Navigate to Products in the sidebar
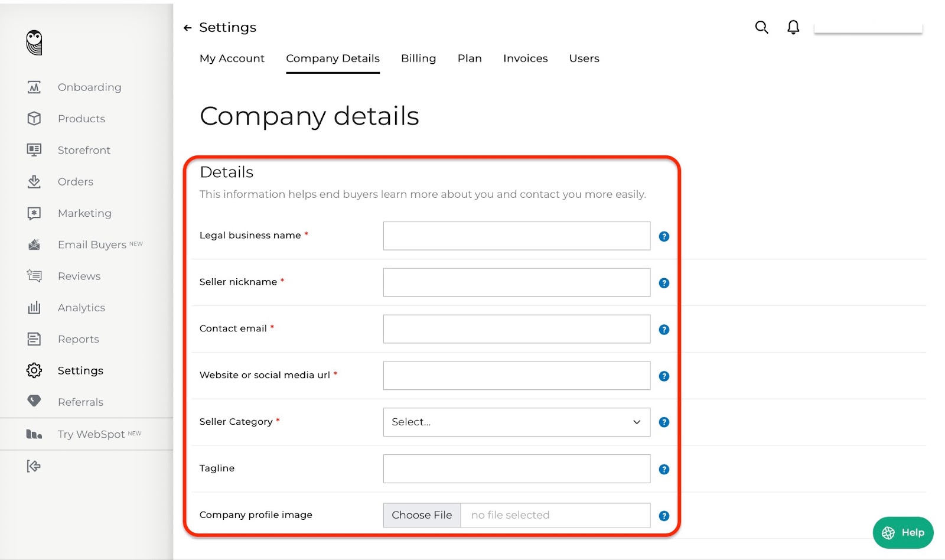This screenshot has width=945, height=560. 82,119
